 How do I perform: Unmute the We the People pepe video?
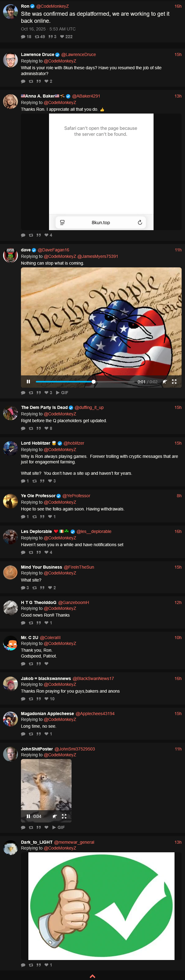(165, 382)
